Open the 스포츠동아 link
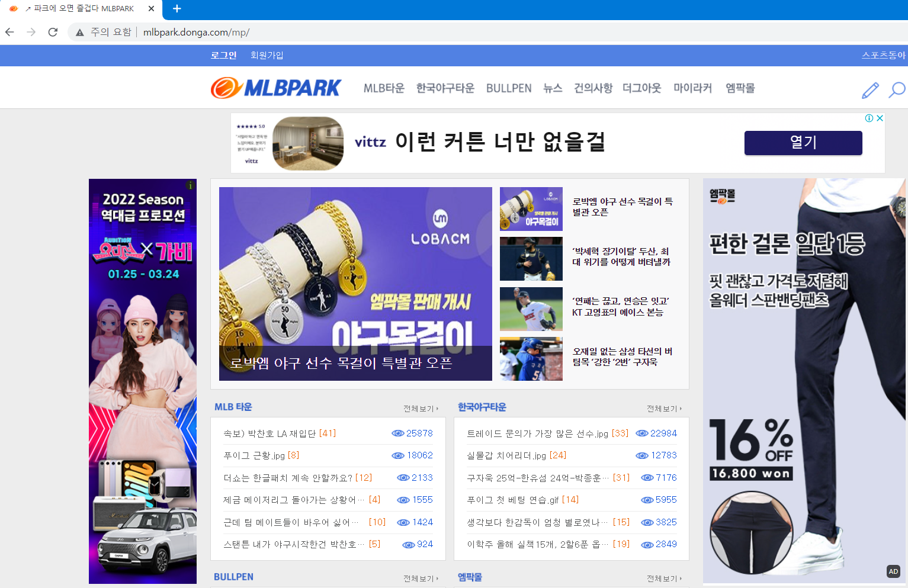The width and height of the screenshot is (908, 588). point(884,55)
